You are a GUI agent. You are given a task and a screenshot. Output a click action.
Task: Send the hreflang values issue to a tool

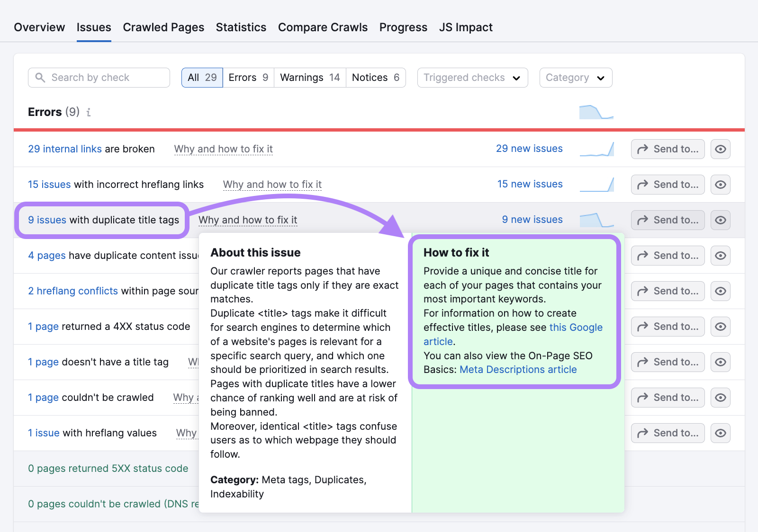668,433
